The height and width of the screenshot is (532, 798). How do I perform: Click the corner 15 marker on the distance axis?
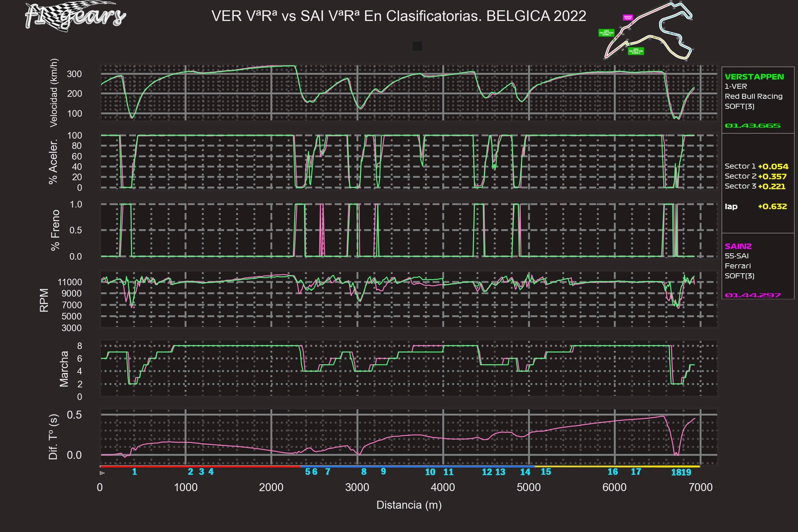[546, 471]
